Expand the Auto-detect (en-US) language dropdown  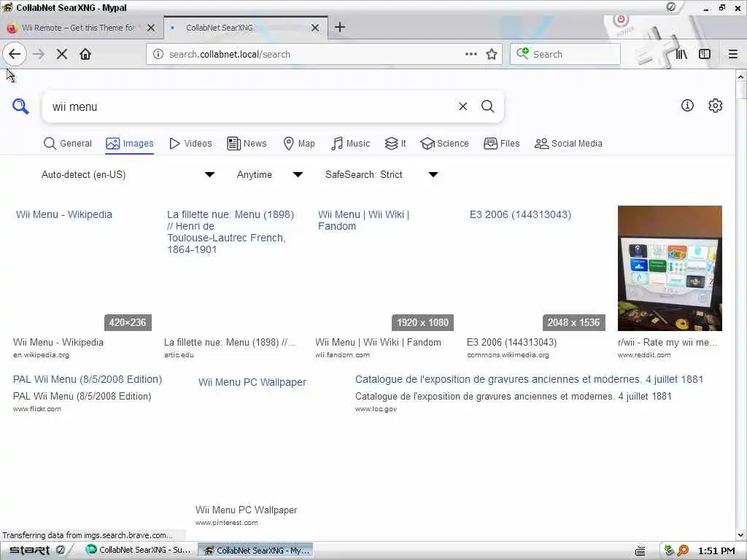(128, 175)
